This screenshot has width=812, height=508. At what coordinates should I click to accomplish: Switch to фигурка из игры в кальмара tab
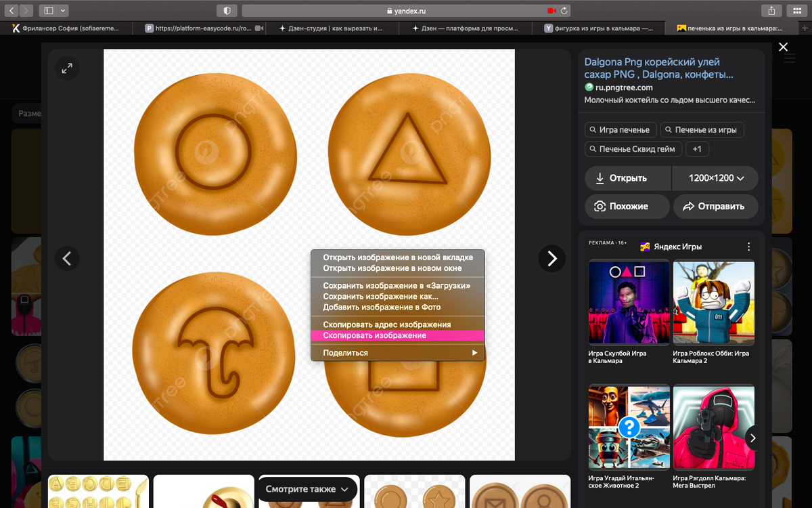(599, 28)
